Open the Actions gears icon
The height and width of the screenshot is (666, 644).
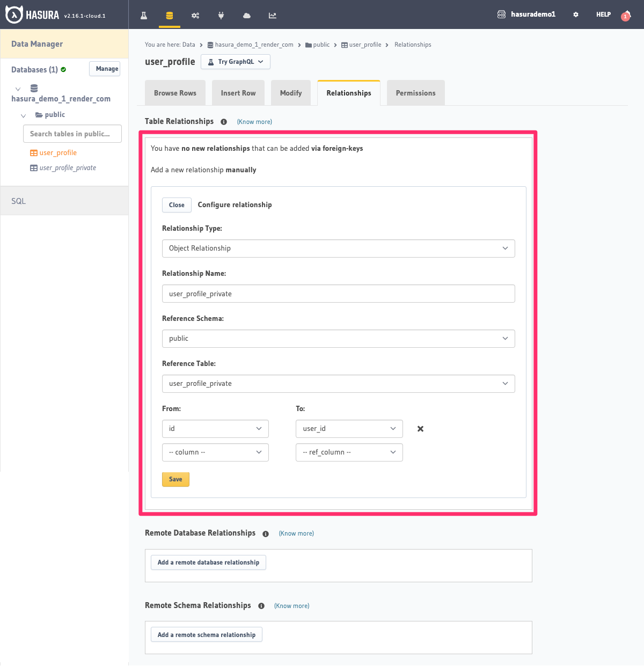pyautogui.click(x=195, y=16)
